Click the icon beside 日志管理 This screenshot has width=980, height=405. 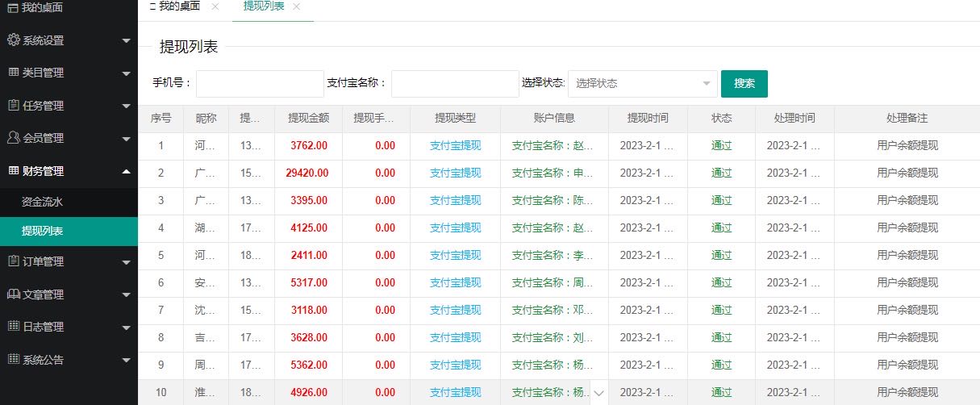(13, 327)
